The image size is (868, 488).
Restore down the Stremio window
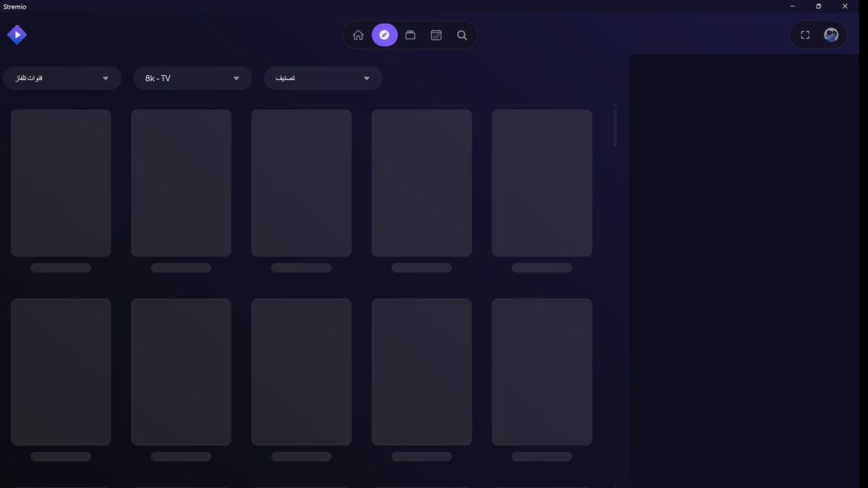tap(819, 6)
